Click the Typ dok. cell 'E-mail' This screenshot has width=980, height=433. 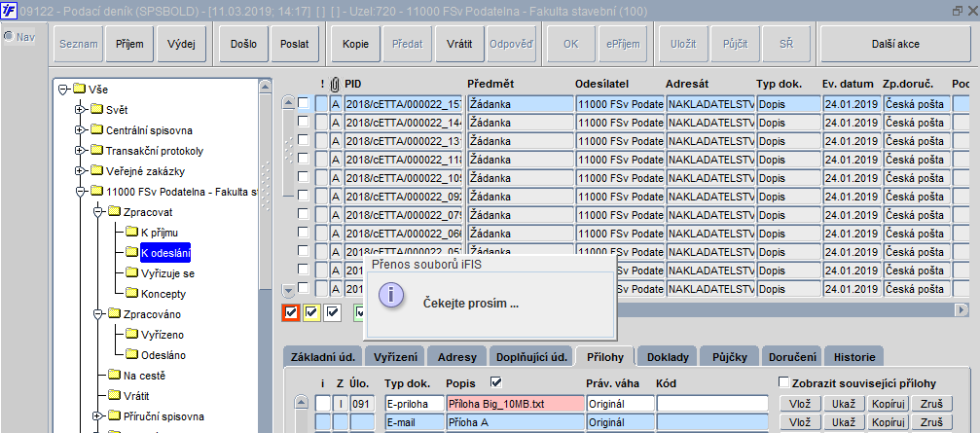[x=414, y=422]
